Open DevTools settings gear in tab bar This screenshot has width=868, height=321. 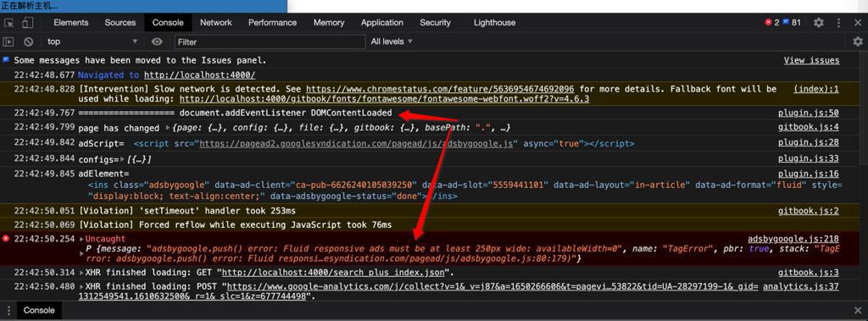(818, 23)
